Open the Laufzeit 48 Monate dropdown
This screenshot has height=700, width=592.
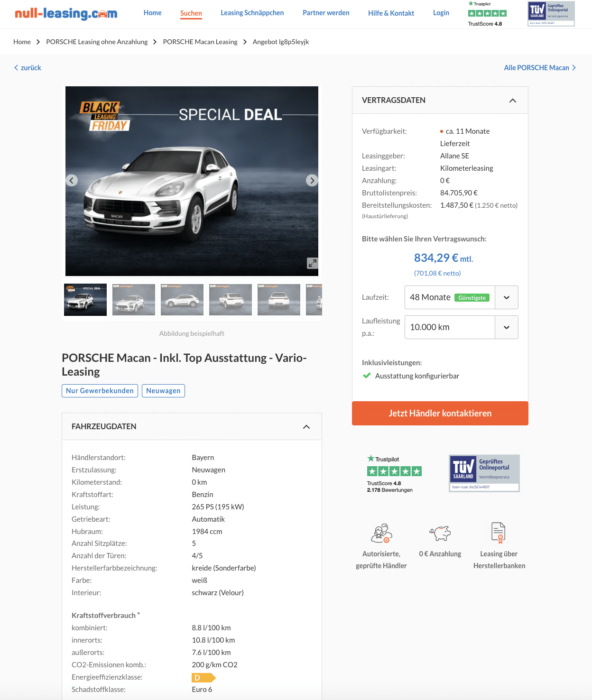coord(461,297)
